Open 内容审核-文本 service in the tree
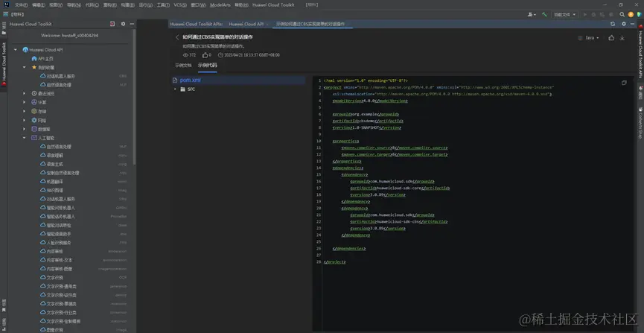The image size is (644, 333). click(59, 260)
